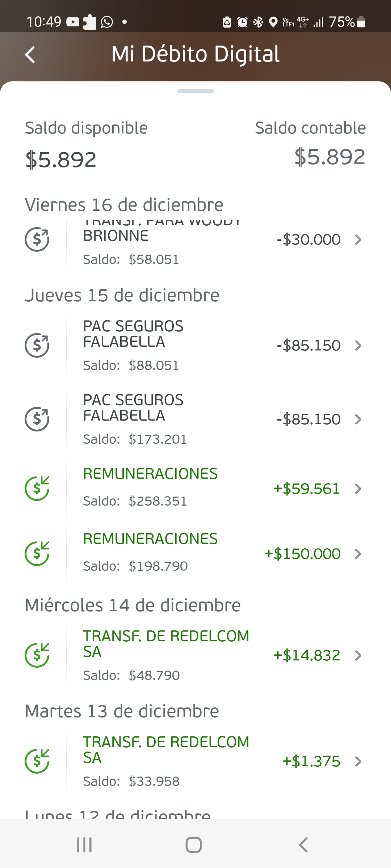Tap the incoming icon for the +$59.561 deposit
The width and height of the screenshot is (391, 868).
[x=37, y=489]
